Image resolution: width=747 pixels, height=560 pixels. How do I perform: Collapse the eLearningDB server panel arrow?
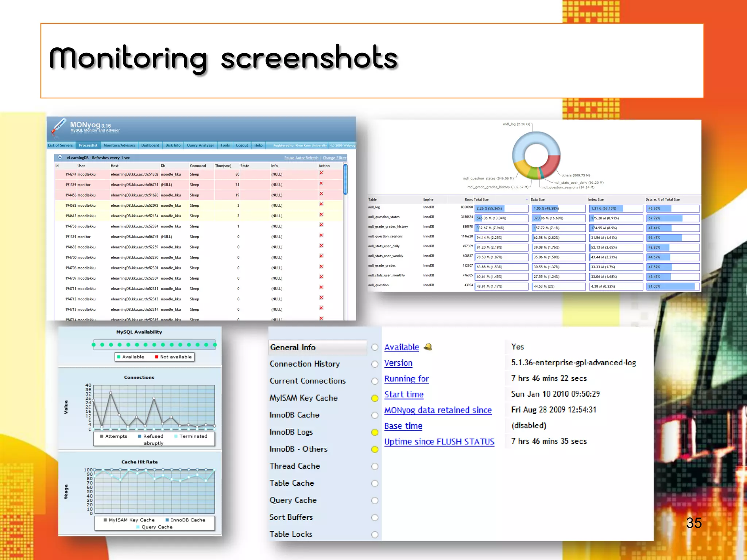pos(60,157)
